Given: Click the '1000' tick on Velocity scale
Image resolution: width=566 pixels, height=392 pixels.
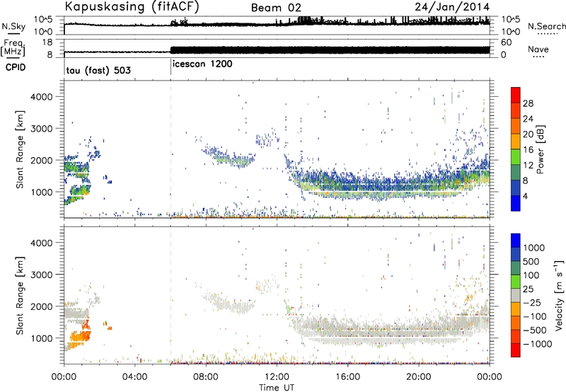Looking at the screenshot, I should 534,248.
